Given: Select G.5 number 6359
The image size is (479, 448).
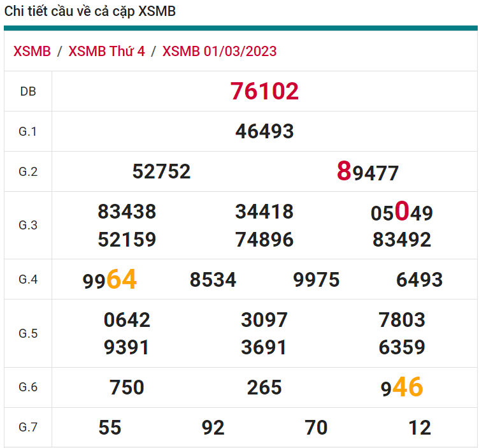Looking at the screenshot, I should [x=401, y=347].
